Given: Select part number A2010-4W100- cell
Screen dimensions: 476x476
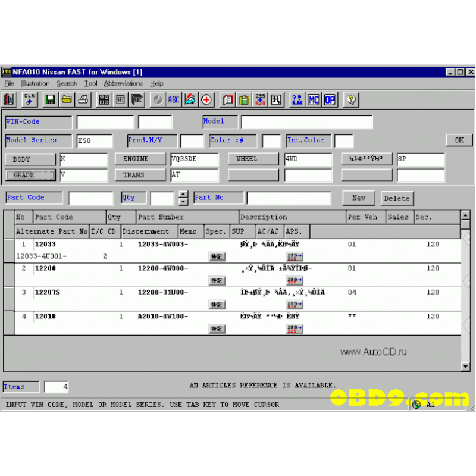Looking at the screenshot, I should click(x=163, y=317).
